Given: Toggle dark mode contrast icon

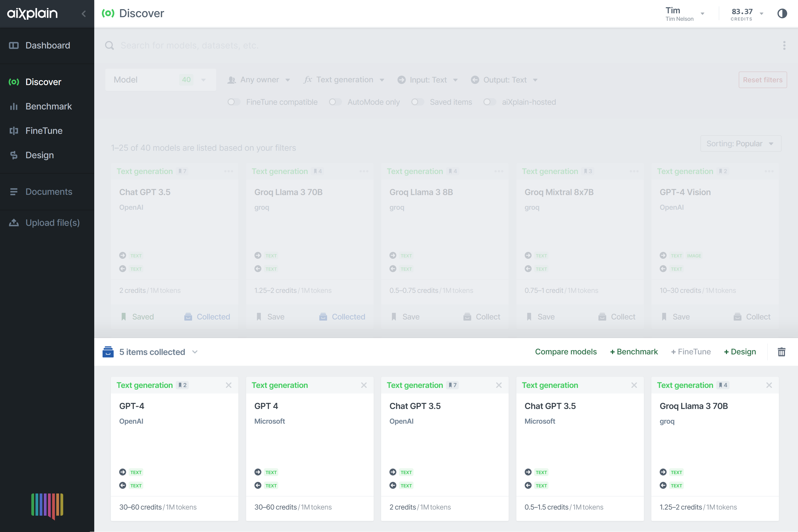Looking at the screenshot, I should click(782, 14).
